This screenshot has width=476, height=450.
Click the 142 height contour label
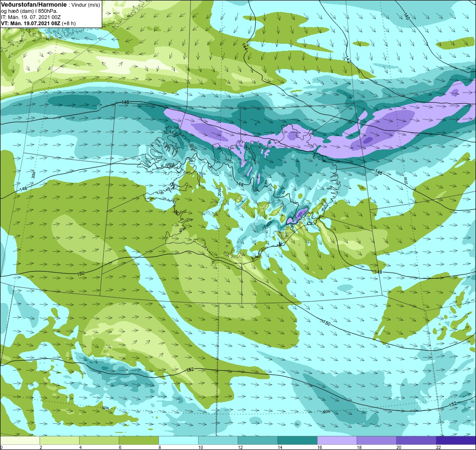348,59
